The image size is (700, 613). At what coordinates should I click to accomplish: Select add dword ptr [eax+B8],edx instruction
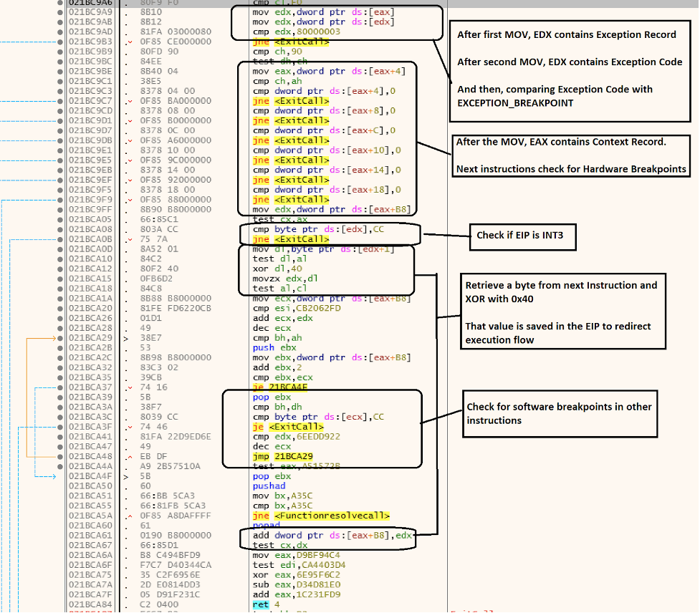(x=332, y=536)
